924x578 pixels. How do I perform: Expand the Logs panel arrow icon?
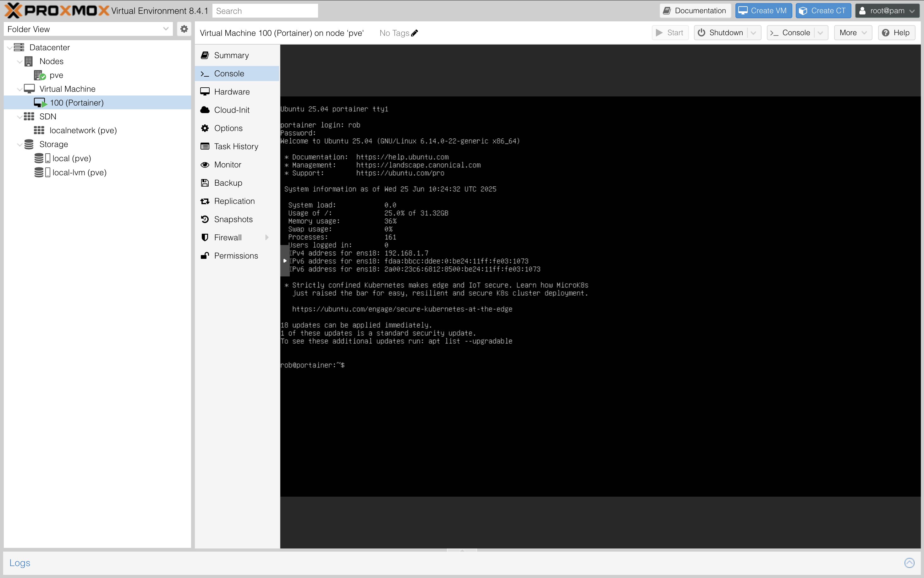click(909, 563)
